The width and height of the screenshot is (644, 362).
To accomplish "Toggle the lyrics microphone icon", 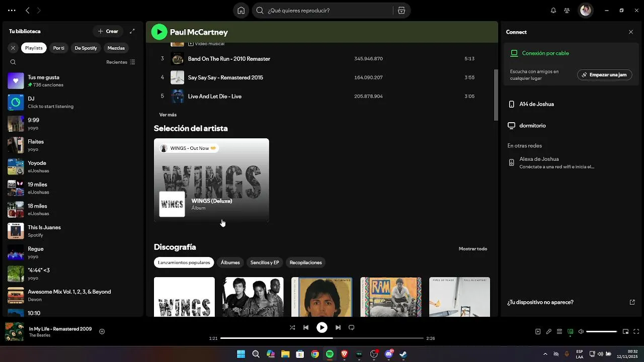I will 549,331.
